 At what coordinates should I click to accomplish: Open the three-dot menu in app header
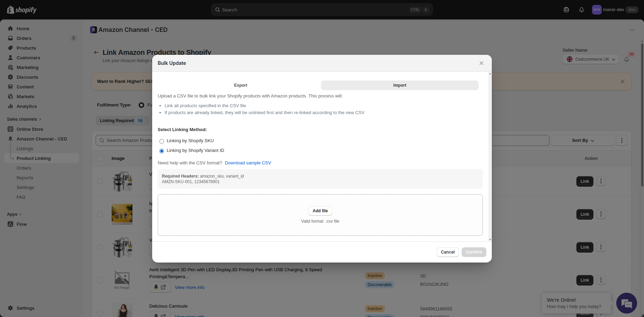[x=632, y=30]
